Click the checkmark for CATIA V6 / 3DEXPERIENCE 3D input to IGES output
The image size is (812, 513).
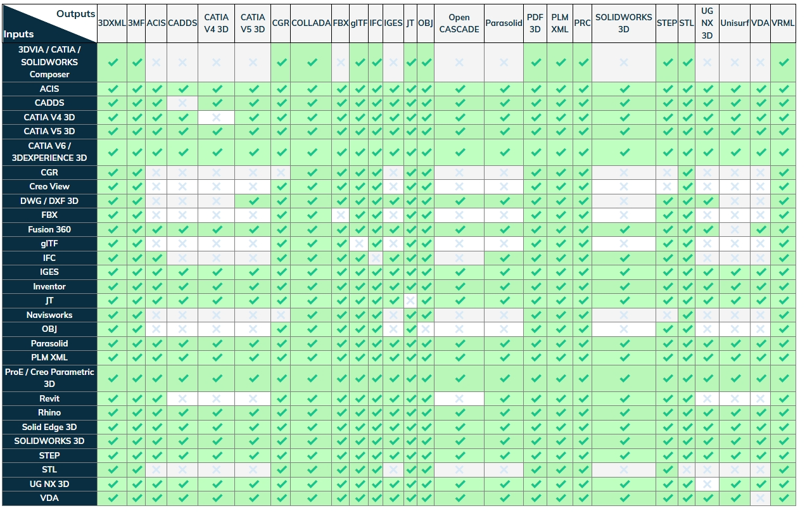click(393, 152)
